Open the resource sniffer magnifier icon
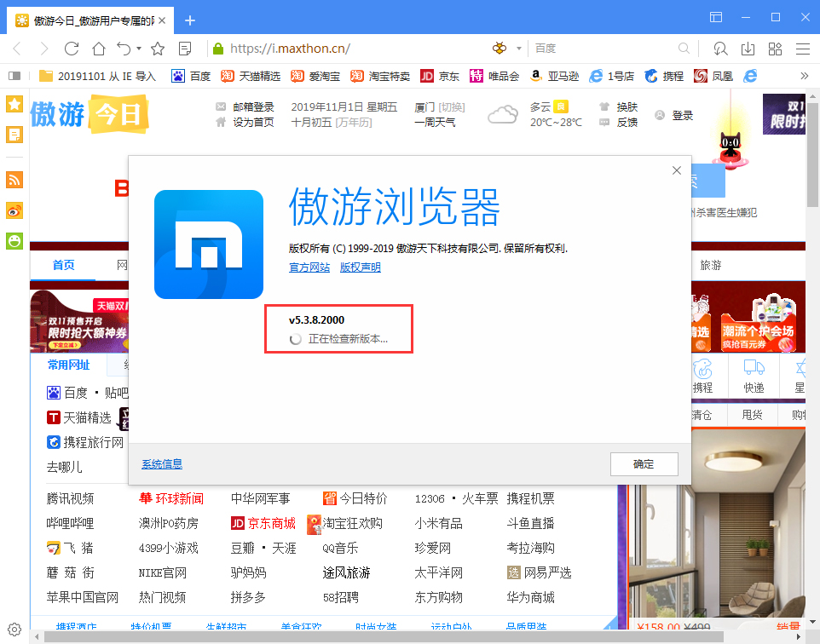Image resolution: width=820 pixels, height=644 pixels. coord(720,49)
